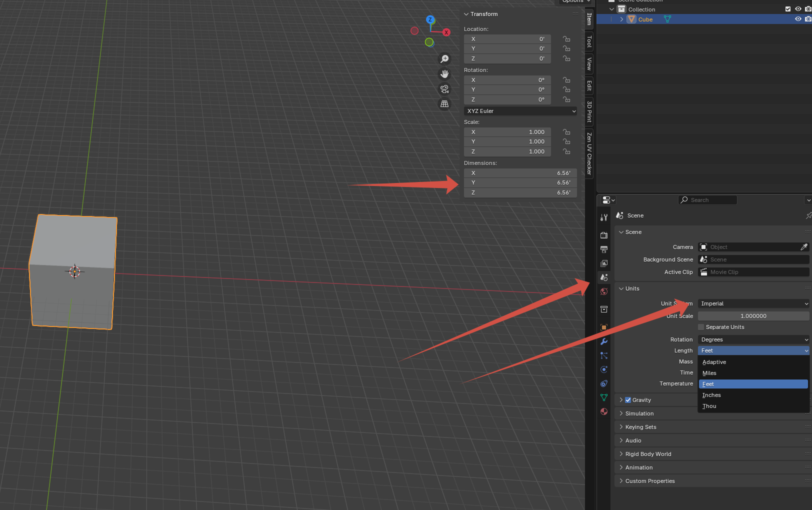Open the Modifiers wrench properties tab
The width and height of the screenshot is (812, 510).
[604, 341]
